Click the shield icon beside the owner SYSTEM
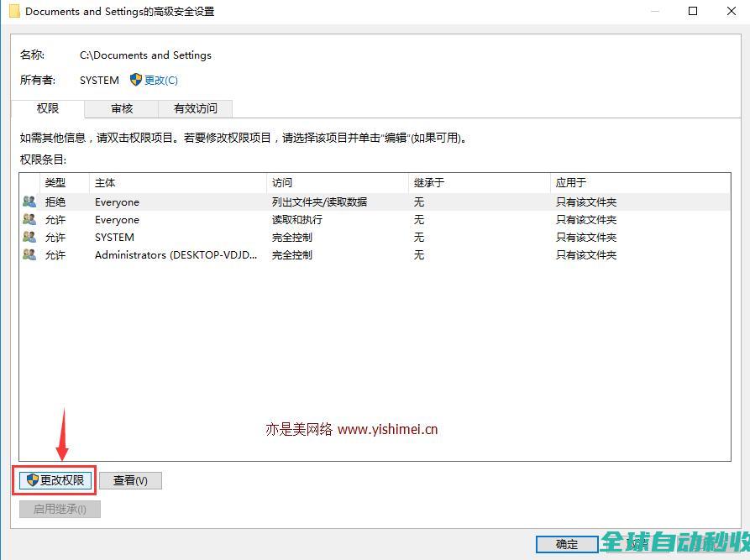The height and width of the screenshot is (560, 750). (136, 80)
